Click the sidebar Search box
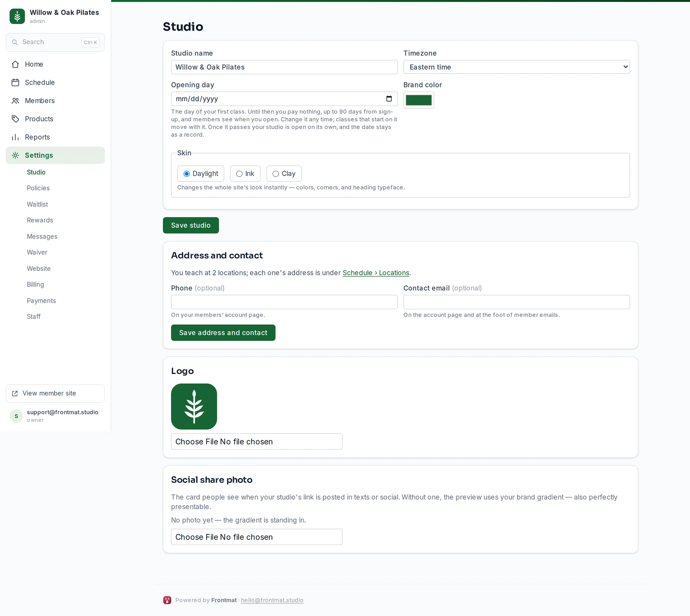The height and width of the screenshot is (616, 690). click(x=55, y=42)
